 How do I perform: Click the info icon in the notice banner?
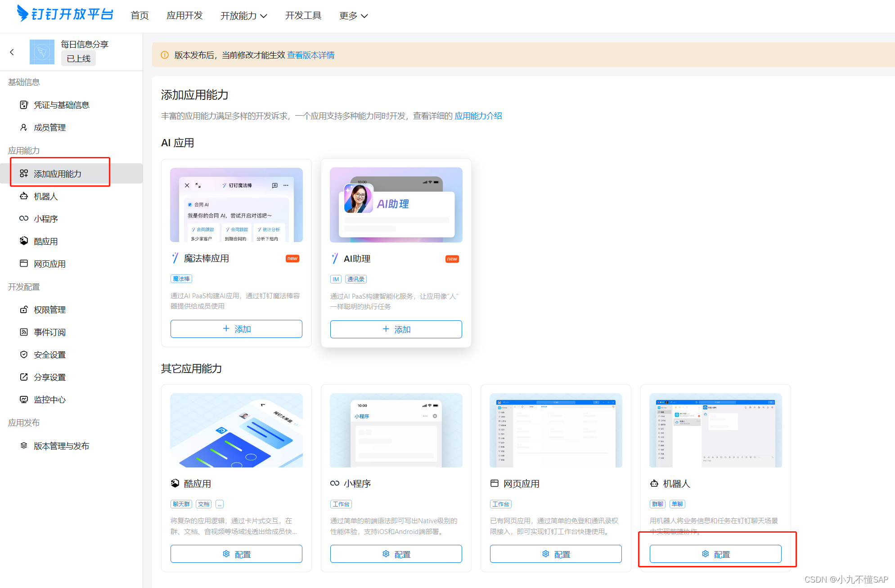coord(165,55)
